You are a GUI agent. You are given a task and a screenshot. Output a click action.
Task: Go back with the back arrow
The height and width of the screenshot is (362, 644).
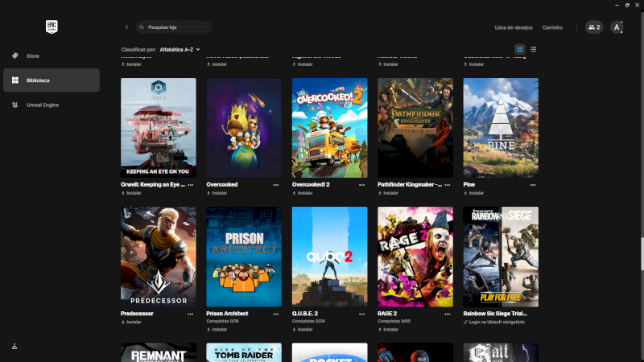tap(126, 27)
